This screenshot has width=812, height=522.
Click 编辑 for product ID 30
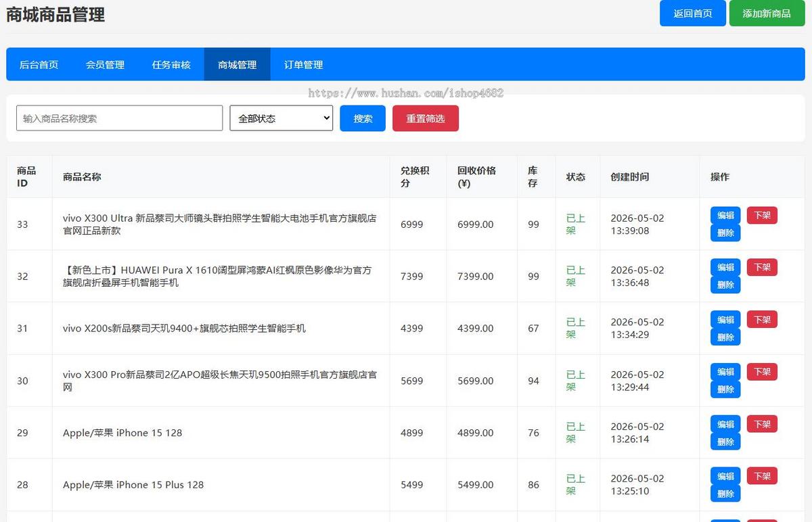pyautogui.click(x=725, y=371)
